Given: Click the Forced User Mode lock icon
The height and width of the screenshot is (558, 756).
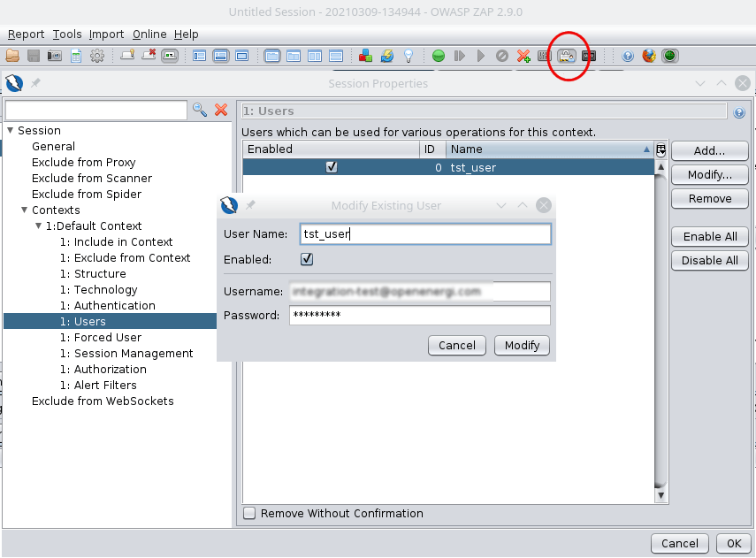Looking at the screenshot, I should click(x=567, y=56).
